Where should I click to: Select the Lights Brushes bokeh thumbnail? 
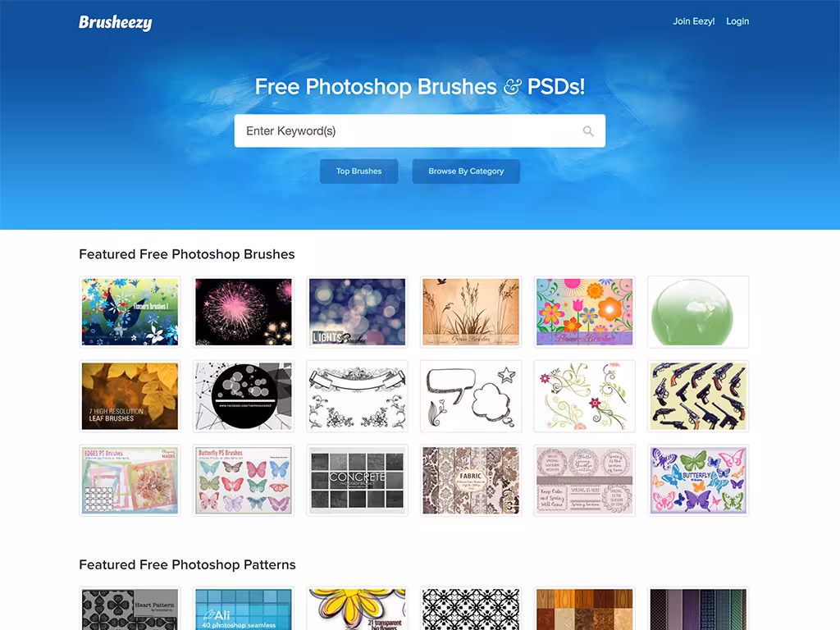[x=358, y=312]
